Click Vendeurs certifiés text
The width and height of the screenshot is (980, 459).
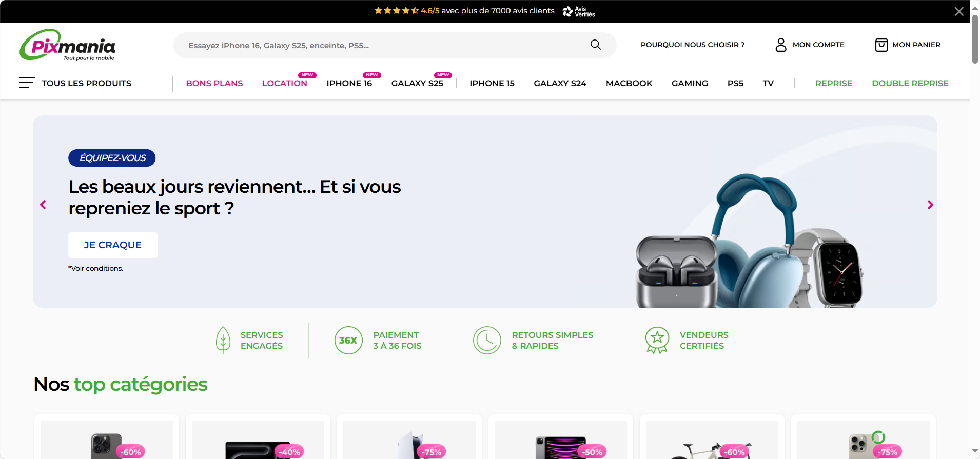tap(704, 340)
